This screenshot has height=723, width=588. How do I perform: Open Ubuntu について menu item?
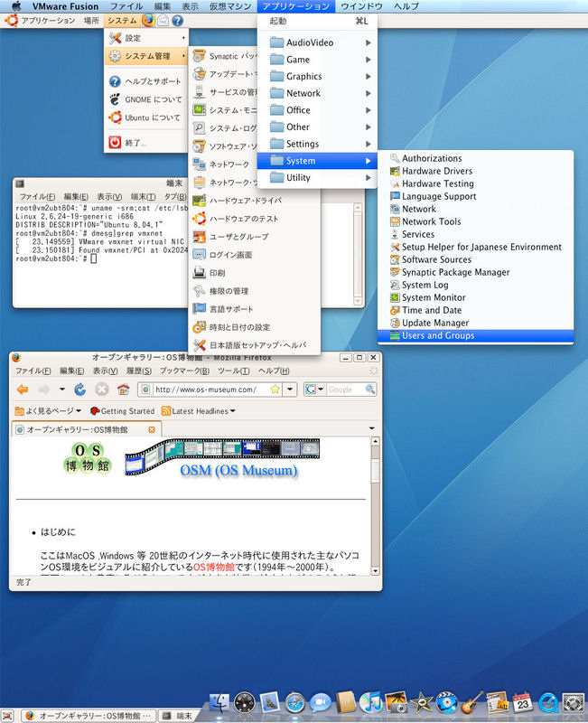(x=146, y=117)
